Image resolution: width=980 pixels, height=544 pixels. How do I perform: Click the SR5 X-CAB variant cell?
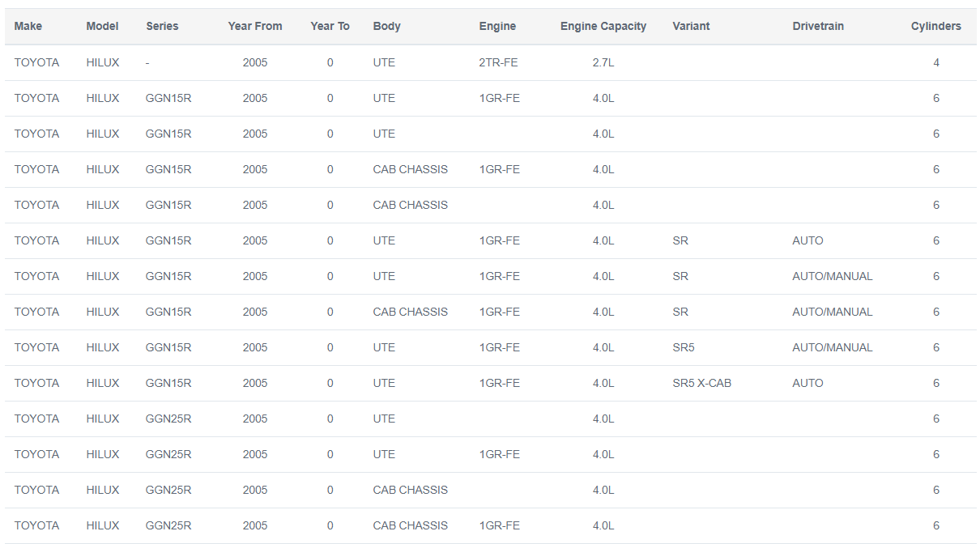(x=702, y=383)
